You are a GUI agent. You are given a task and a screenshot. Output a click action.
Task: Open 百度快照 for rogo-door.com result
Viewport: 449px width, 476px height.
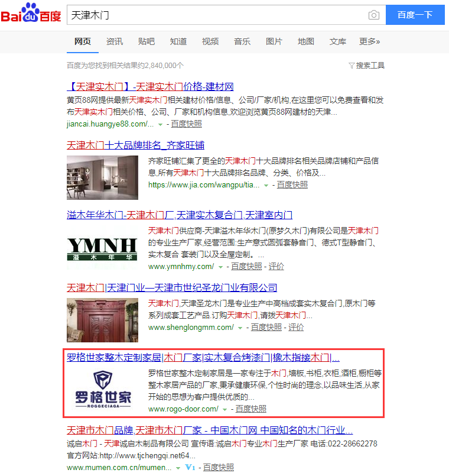pos(251,409)
